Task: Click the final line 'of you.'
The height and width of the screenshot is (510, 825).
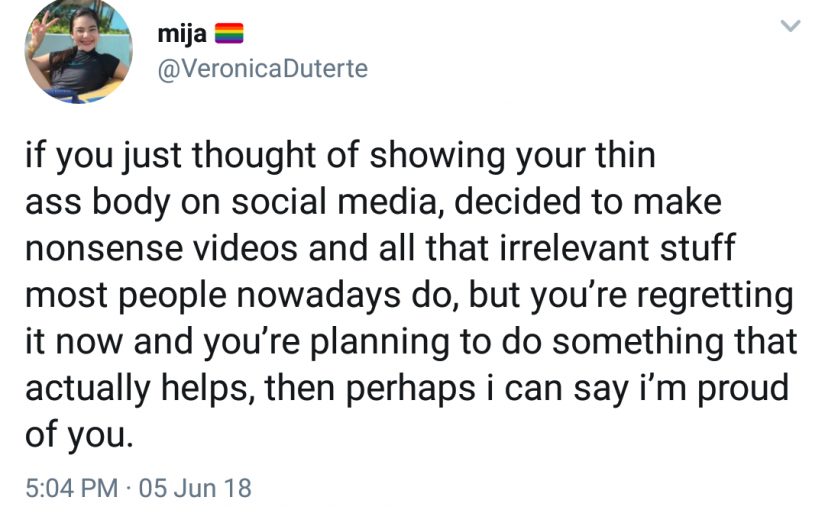Action: point(79,435)
